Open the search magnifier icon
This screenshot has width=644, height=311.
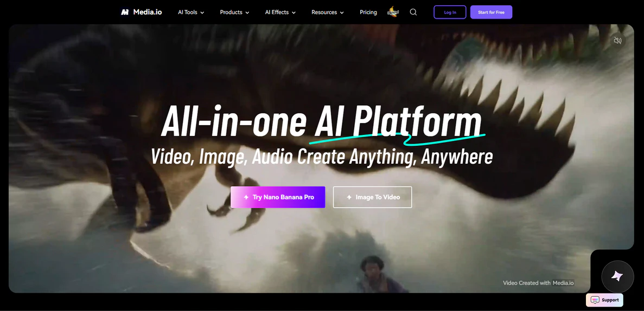click(413, 12)
